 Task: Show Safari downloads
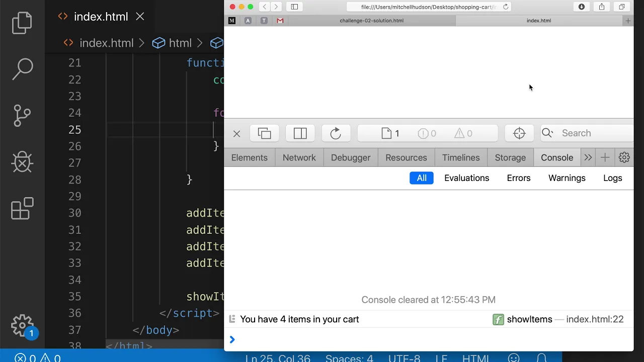coord(582,7)
